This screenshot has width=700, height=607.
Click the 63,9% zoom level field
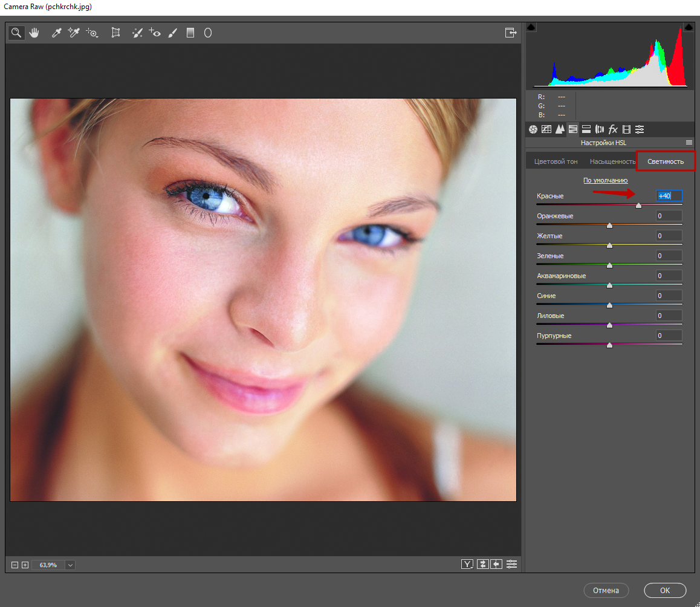click(48, 565)
